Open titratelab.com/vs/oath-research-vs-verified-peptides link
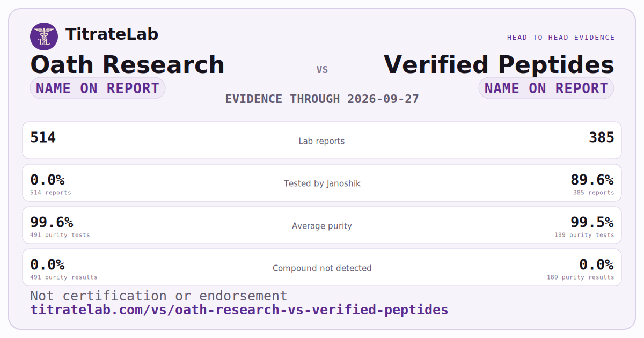 pyautogui.click(x=239, y=310)
